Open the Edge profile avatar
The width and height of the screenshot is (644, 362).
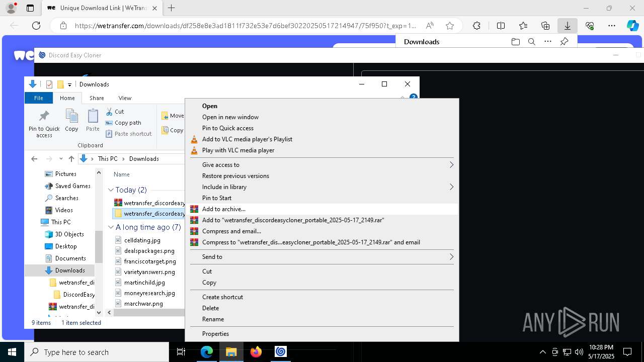point(11,8)
